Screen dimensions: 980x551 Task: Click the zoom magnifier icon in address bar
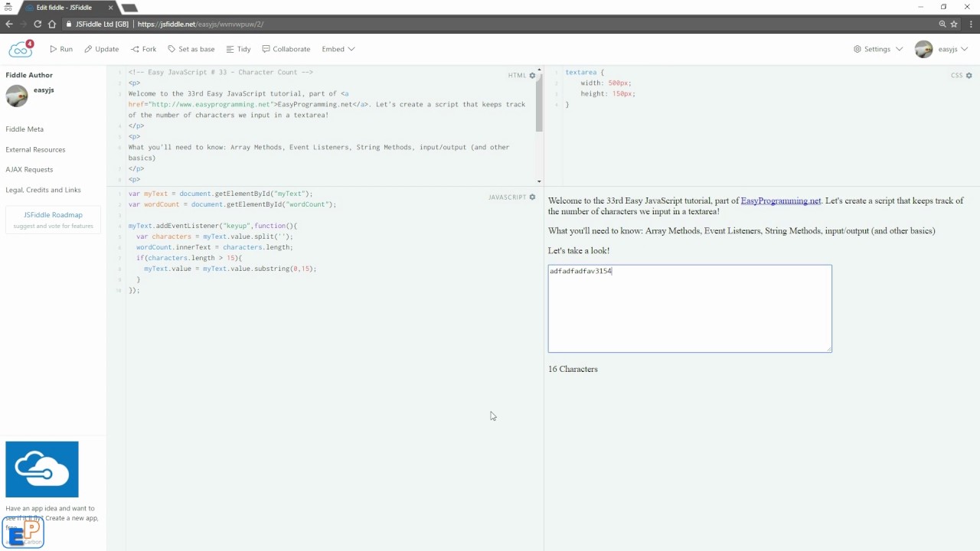942,24
